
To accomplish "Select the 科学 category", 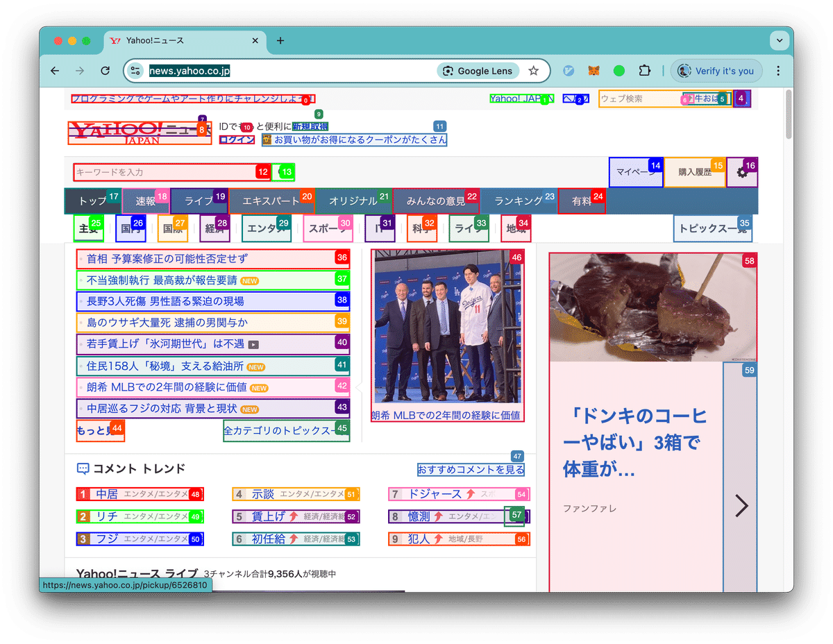I will click(x=422, y=228).
